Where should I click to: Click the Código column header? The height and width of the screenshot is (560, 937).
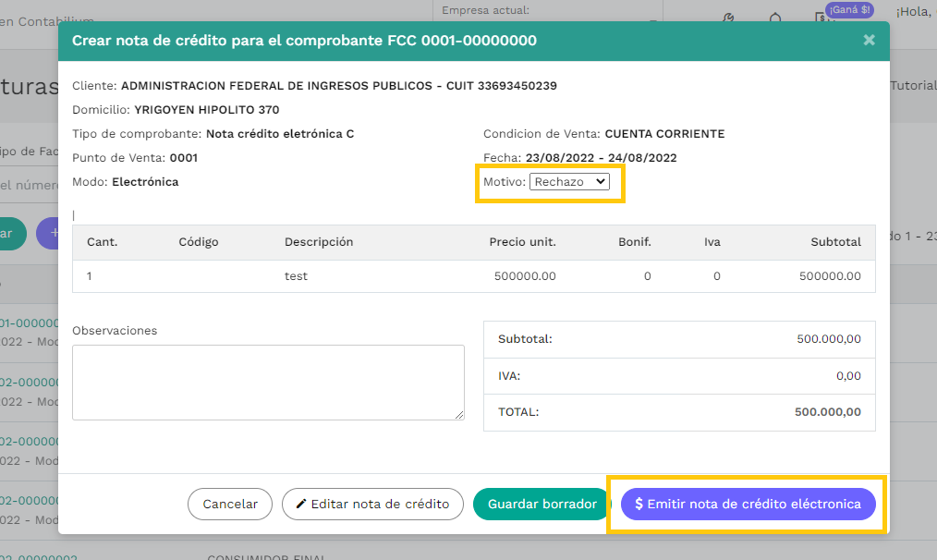click(x=199, y=242)
